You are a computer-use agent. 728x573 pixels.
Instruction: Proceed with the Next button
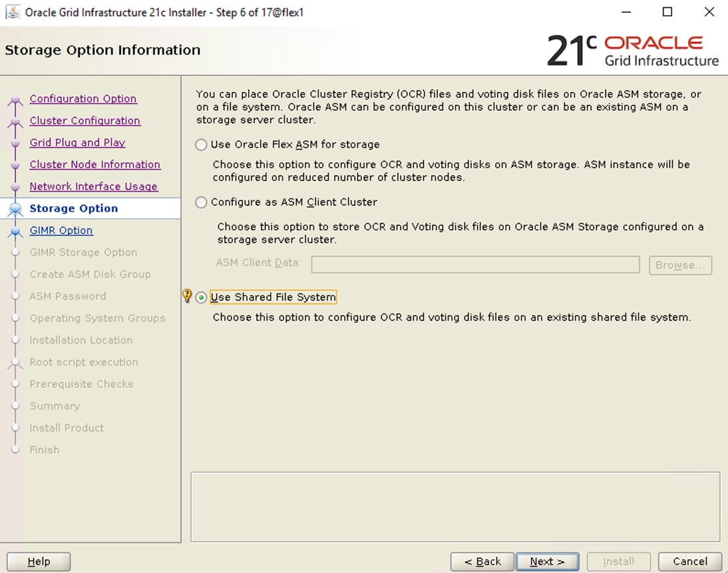click(548, 562)
